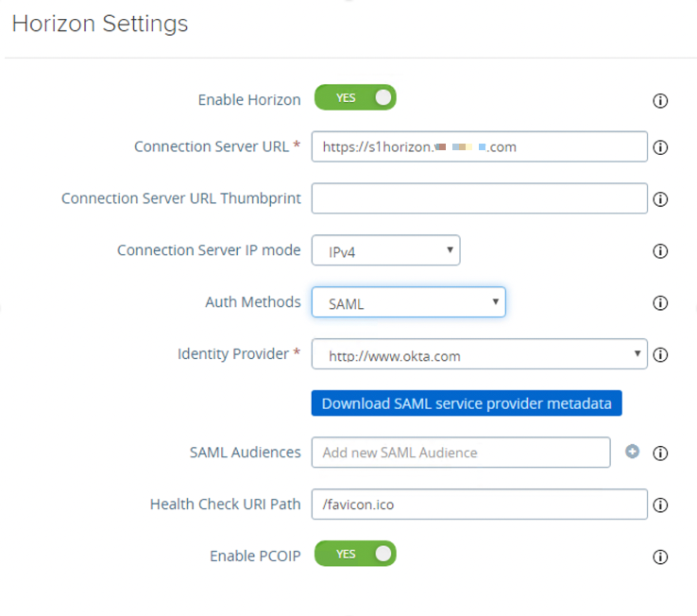Click info icon for Health Check URI Path
The height and width of the screenshot is (616, 697).
[660, 505]
